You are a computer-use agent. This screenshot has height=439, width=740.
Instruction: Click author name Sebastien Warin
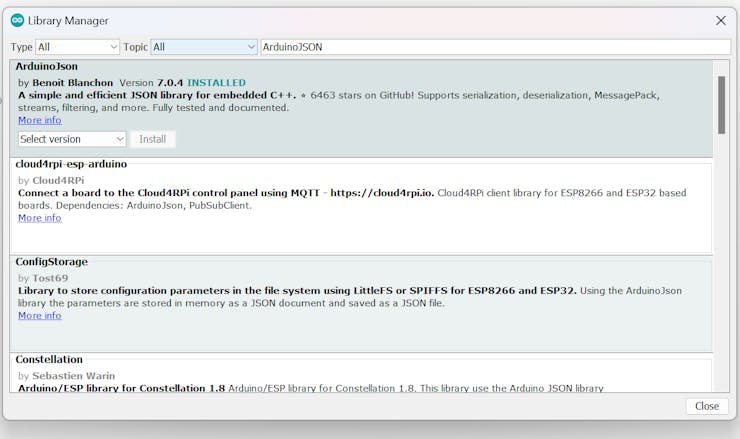[x=74, y=376]
